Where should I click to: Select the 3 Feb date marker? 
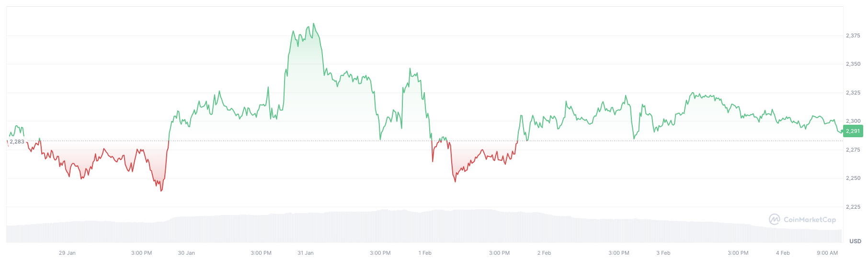[663, 253]
